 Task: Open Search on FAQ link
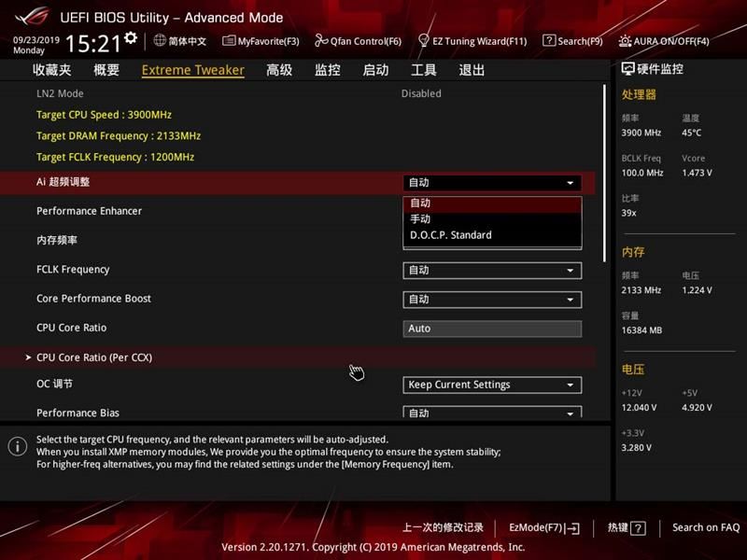pyautogui.click(x=706, y=527)
